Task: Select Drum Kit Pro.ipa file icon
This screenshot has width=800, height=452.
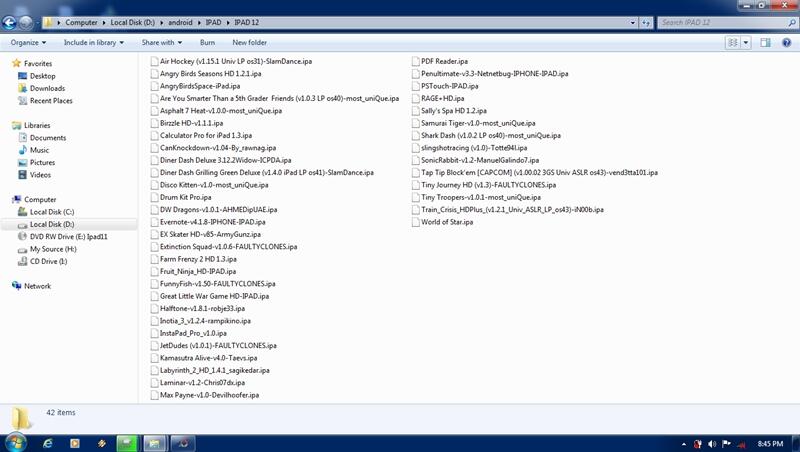Action: (155, 197)
